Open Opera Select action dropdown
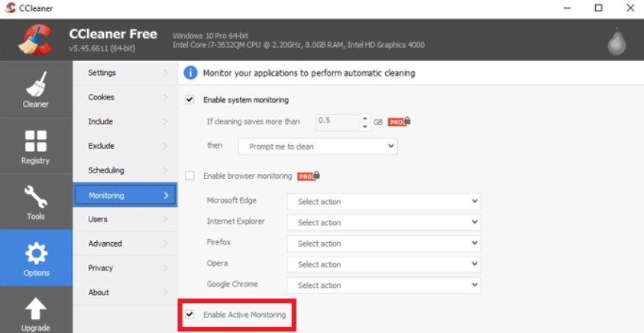 coord(384,264)
